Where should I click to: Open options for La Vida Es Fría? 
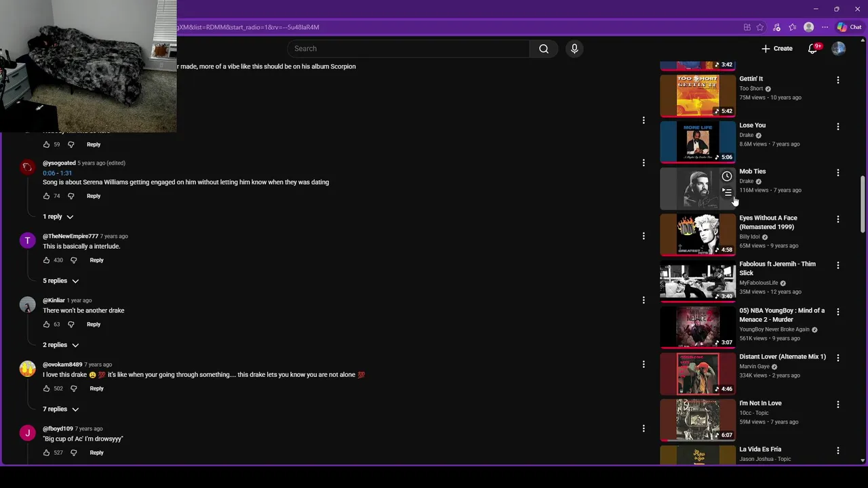(837, 451)
